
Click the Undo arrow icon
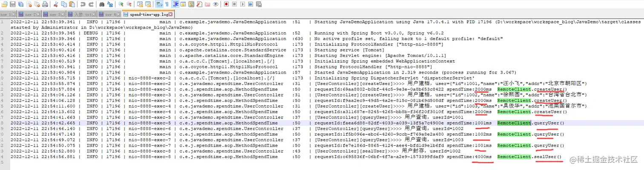(83, 4)
